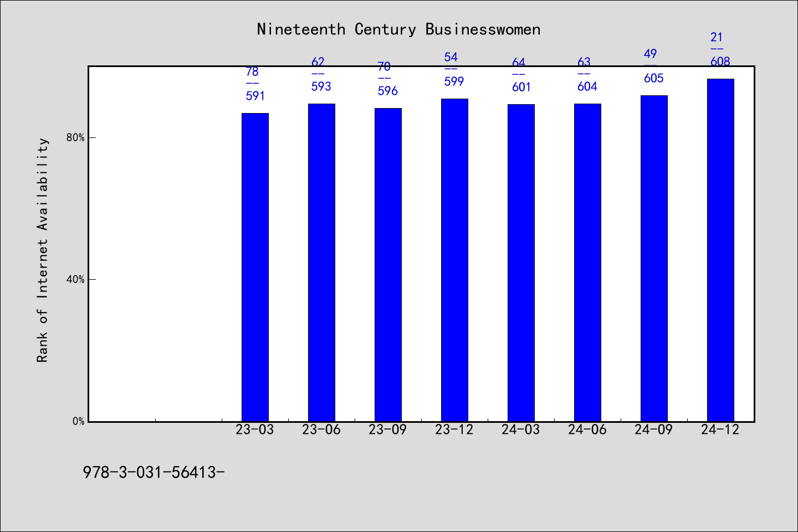Click the 80% y-axis tick label
The image size is (798, 532).
point(76,137)
